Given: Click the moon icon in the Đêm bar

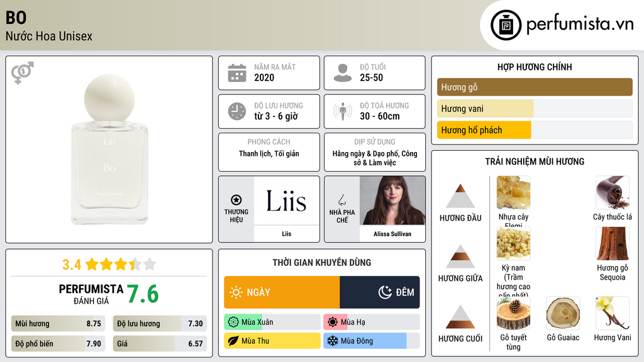Looking at the screenshot, I should coord(385,292).
